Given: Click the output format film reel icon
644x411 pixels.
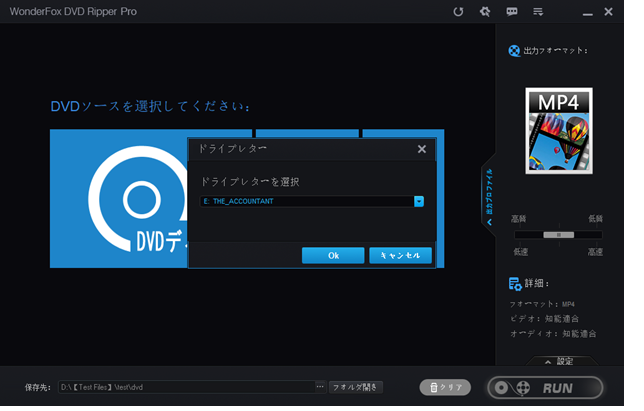Looking at the screenshot, I should click(x=514, y=51).
